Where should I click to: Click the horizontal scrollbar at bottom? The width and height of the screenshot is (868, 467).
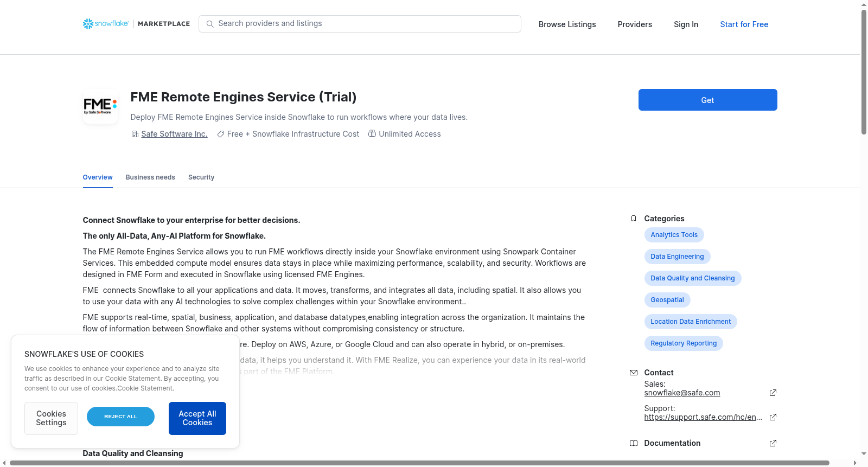coord(419,463)
